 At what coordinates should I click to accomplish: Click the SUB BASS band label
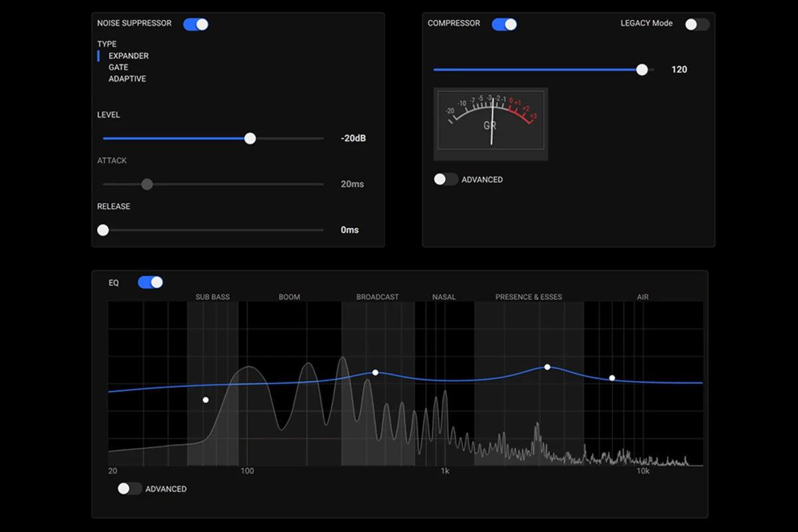(212, 297)
